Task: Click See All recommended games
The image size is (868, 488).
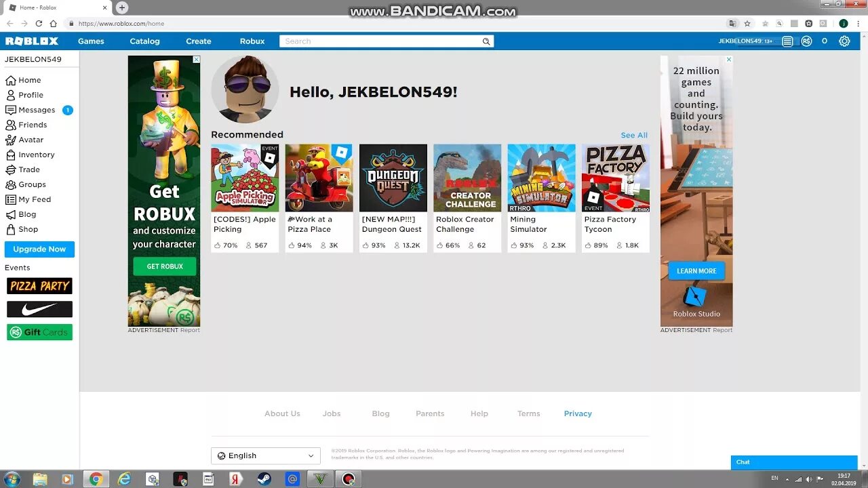Action: [x=634, y=136]
